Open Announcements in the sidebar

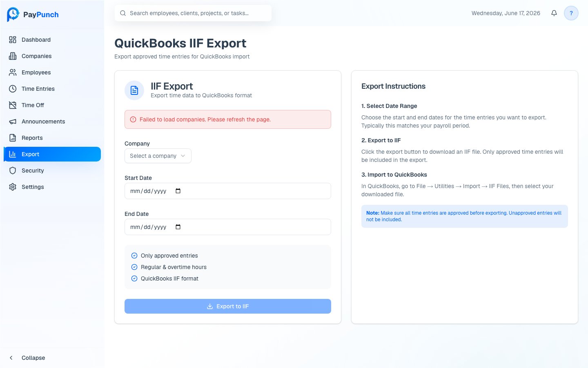tap(52, 121)
